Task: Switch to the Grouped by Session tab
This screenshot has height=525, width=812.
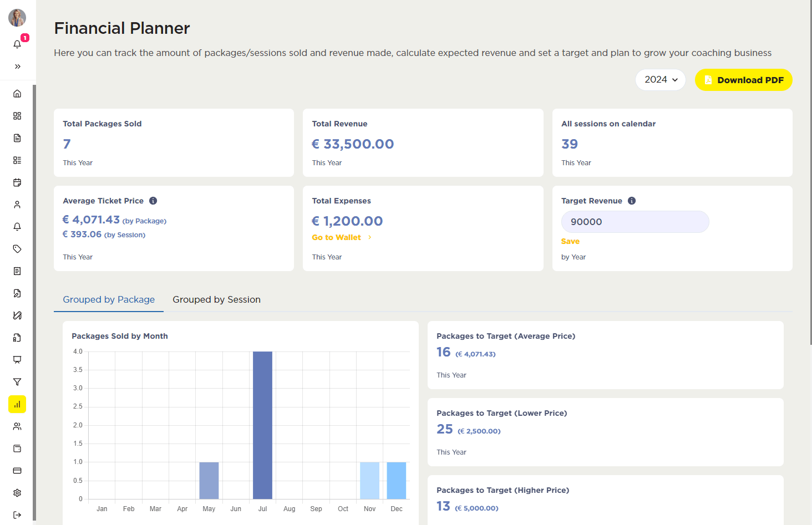Action: [216, 299]
